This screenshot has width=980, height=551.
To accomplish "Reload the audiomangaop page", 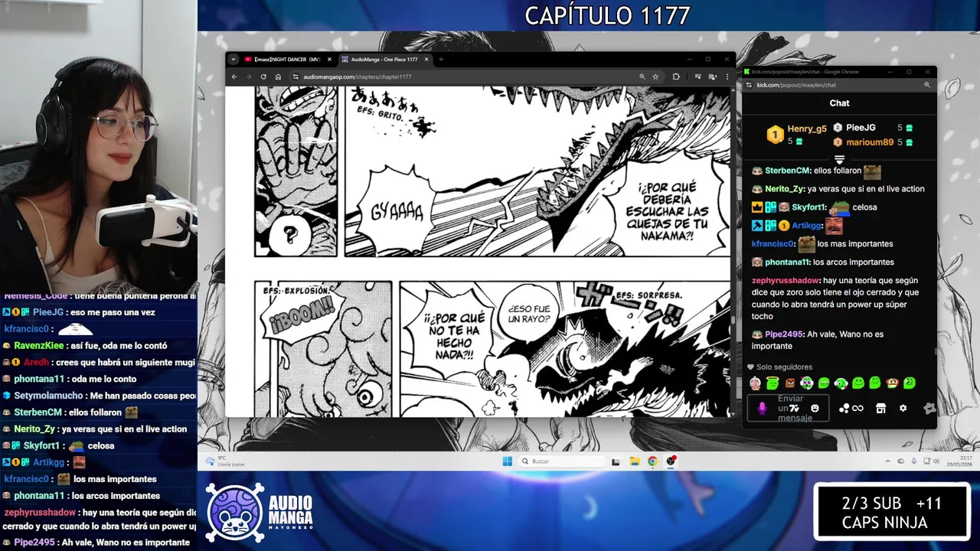I will [263, 77].
